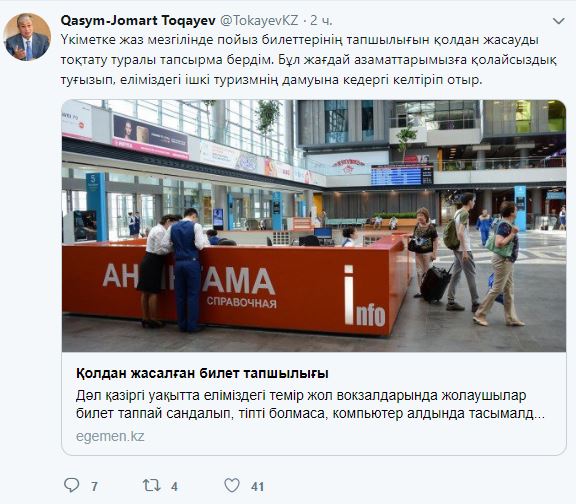This screenshot has width=576, height=504.
Task: Click the white card area beside egemen.kz
Action: pos(353,436)
